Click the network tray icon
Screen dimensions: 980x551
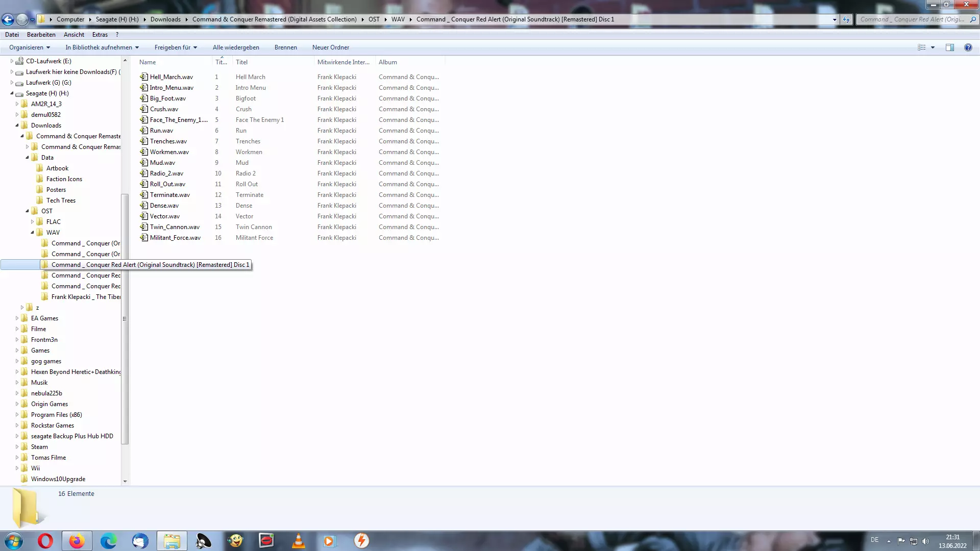coord(914,541)
